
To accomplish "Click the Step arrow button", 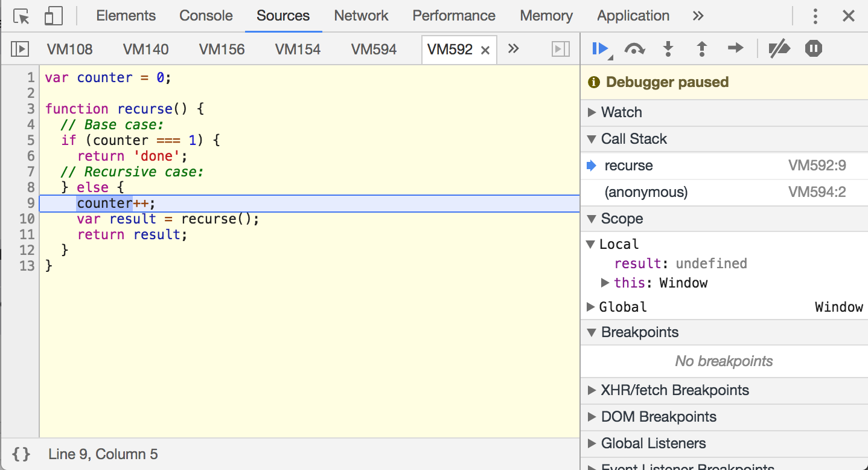I will (736, 48).
